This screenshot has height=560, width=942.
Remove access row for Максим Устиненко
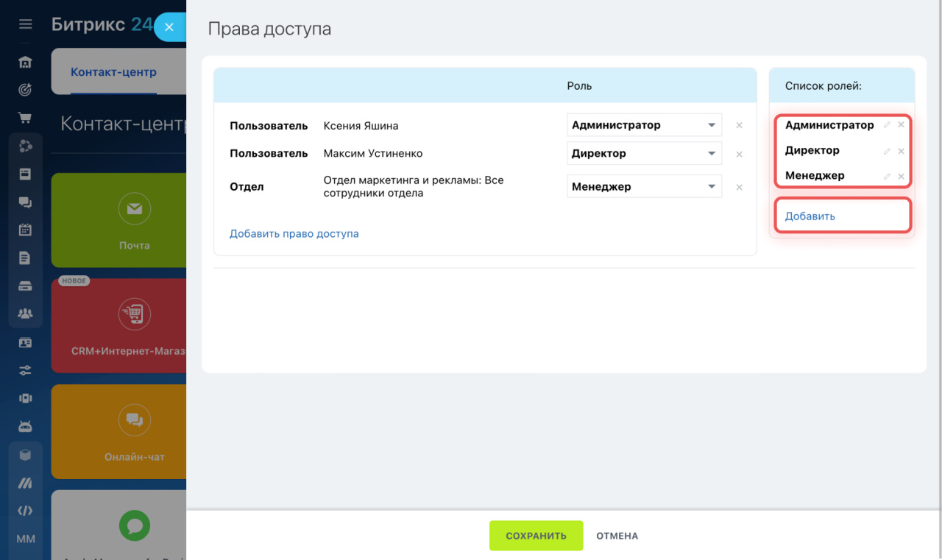[739, 155]
